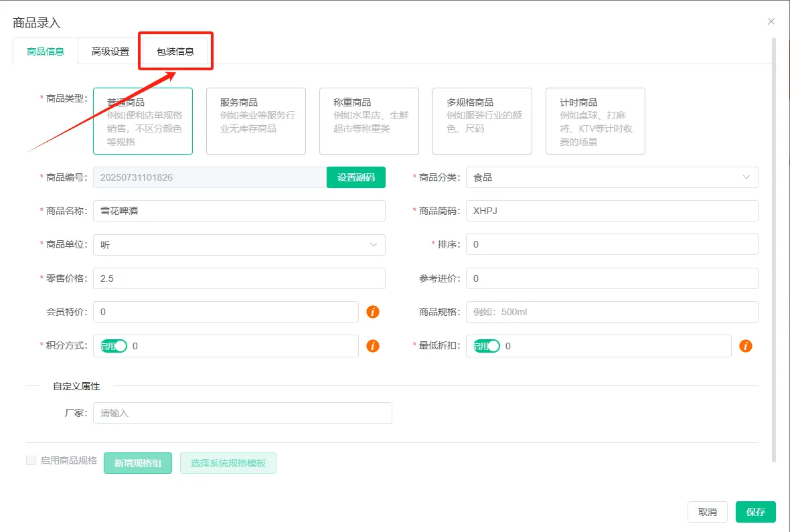This screenshot has width=790, height=532.
Task: Open the 商品单位 dropdown
Action: (x=239, y=245)
